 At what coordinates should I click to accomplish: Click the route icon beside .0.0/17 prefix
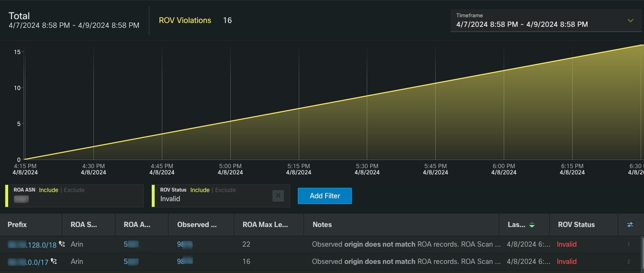point(53,262)
